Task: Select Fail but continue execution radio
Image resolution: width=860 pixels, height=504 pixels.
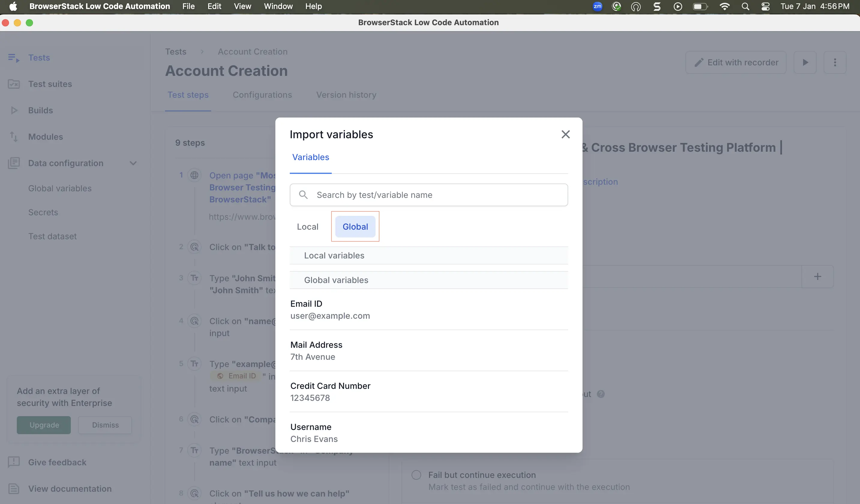Action: [416, 475]
